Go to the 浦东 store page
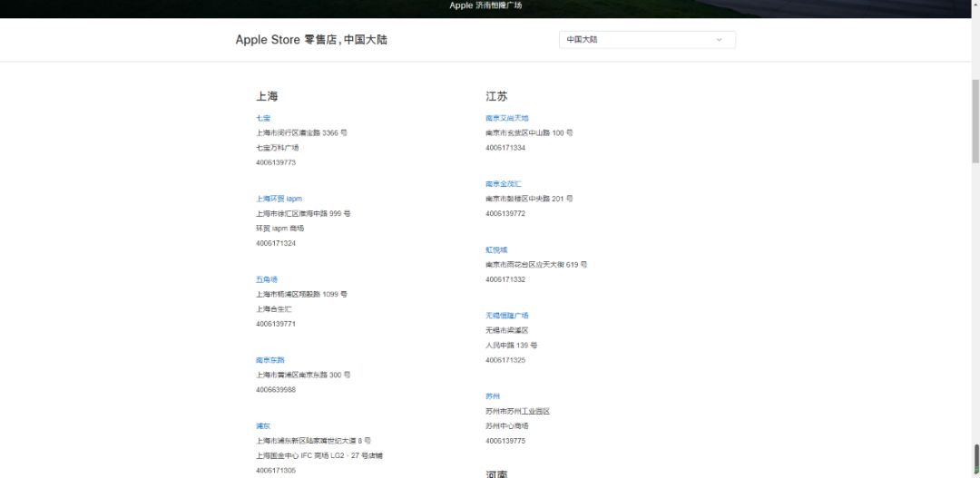Viewport: 980px width, 478px height. click(263, 425)
